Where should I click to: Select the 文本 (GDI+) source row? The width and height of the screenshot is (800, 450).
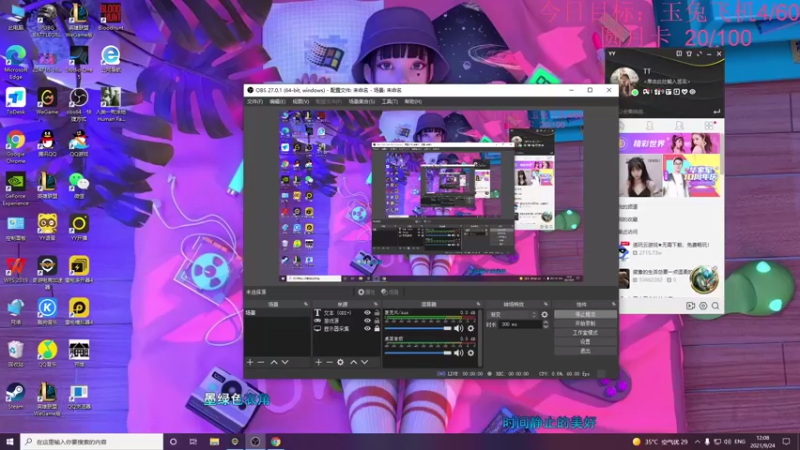pos(346,313)
